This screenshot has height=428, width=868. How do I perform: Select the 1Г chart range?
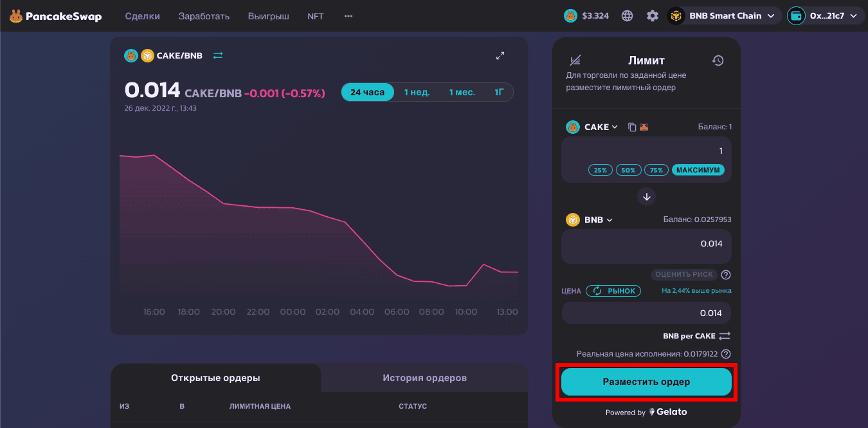[499, 92]
